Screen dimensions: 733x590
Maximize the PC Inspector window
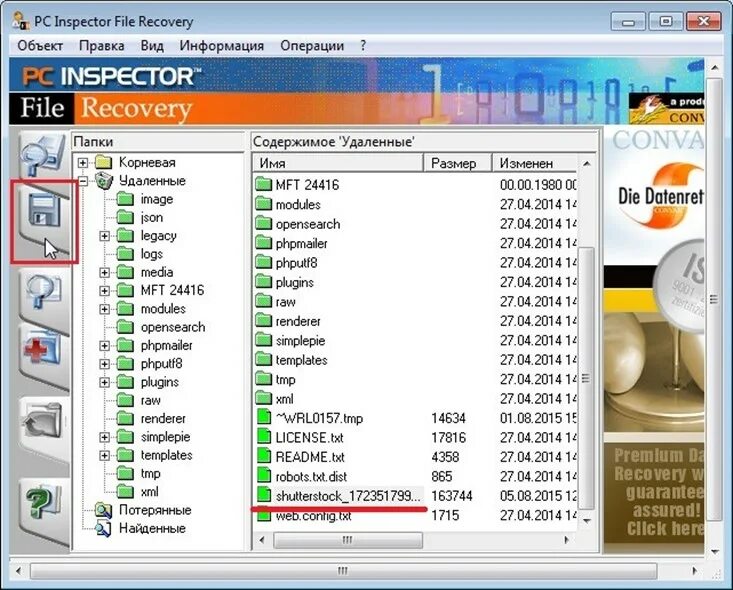click(666, 22)
